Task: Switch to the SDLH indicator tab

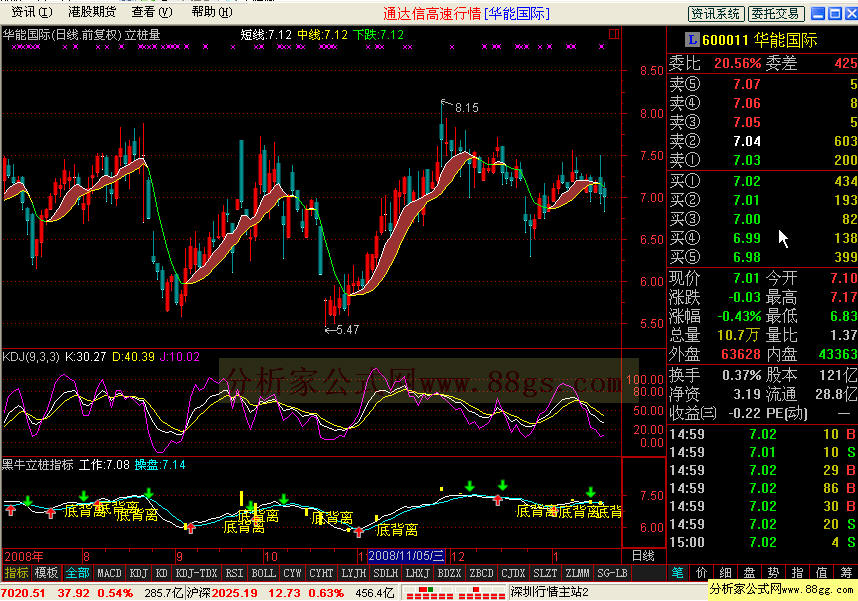Action: pyautogui.click(x=386, y=573)
